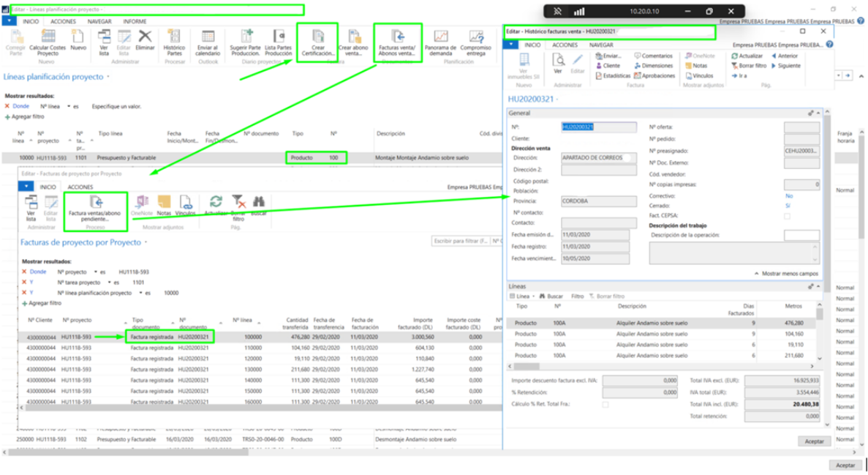
Task: Open the Nº línea filter field dropdown
Action: coord(75,106)
